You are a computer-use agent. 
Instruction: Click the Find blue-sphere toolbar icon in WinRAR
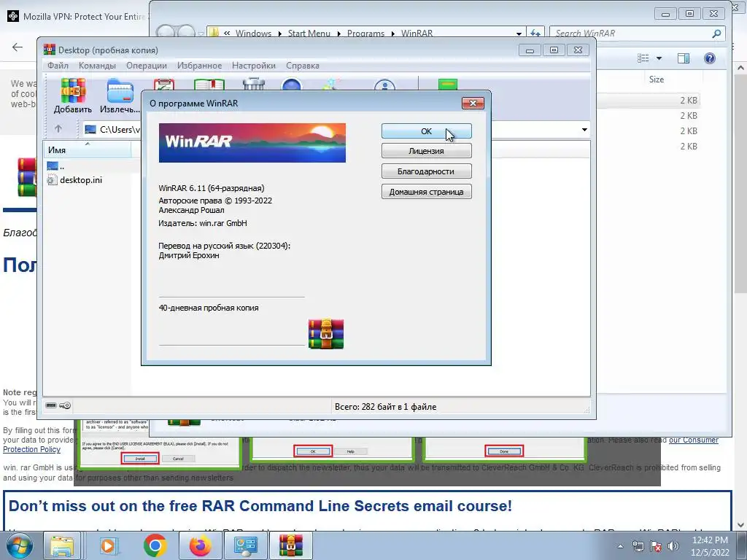[x=292, y=85]
